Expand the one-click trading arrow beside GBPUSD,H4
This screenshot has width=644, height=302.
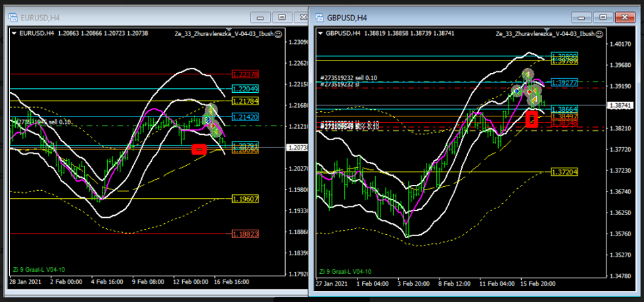point(321,33)
